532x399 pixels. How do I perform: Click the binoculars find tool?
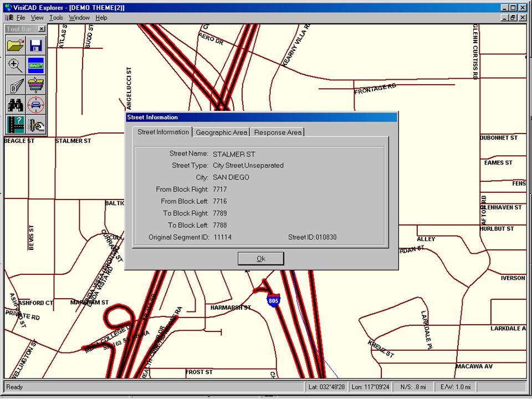point(16,105)
